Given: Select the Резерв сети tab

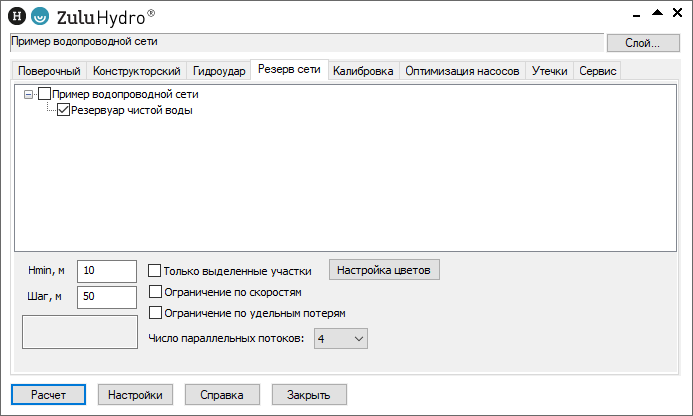Looking at the screenshot, I should tap(289, 69).
